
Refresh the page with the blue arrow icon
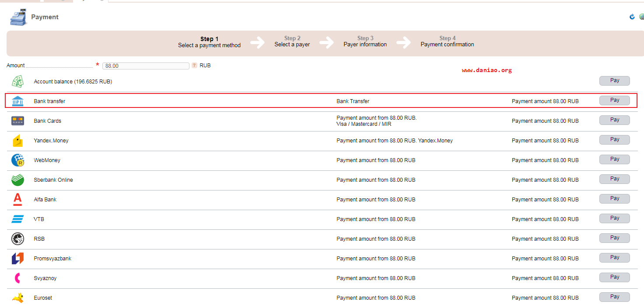pos(632,17)
